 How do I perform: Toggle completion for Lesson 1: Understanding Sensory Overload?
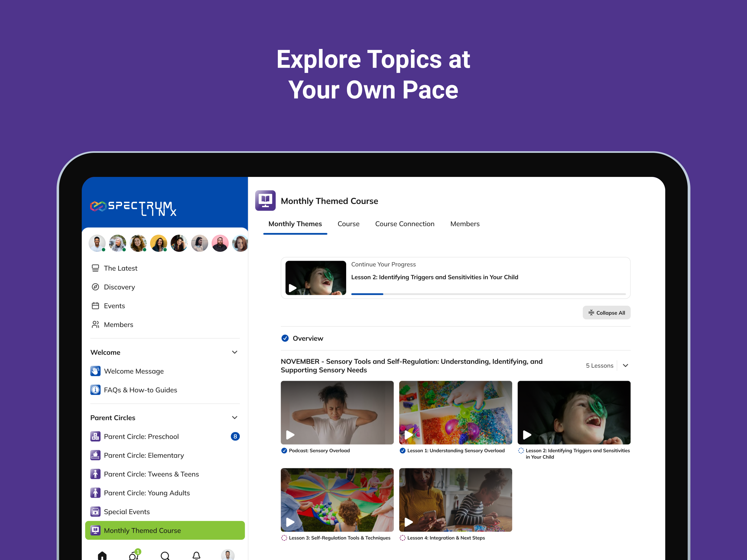point(402,451)
